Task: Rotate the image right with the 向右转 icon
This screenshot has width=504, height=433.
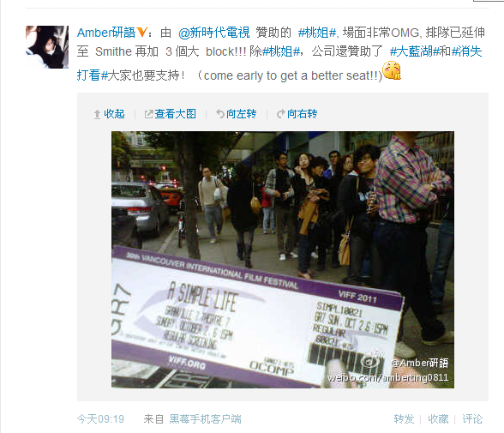Action: click(280, 114)
